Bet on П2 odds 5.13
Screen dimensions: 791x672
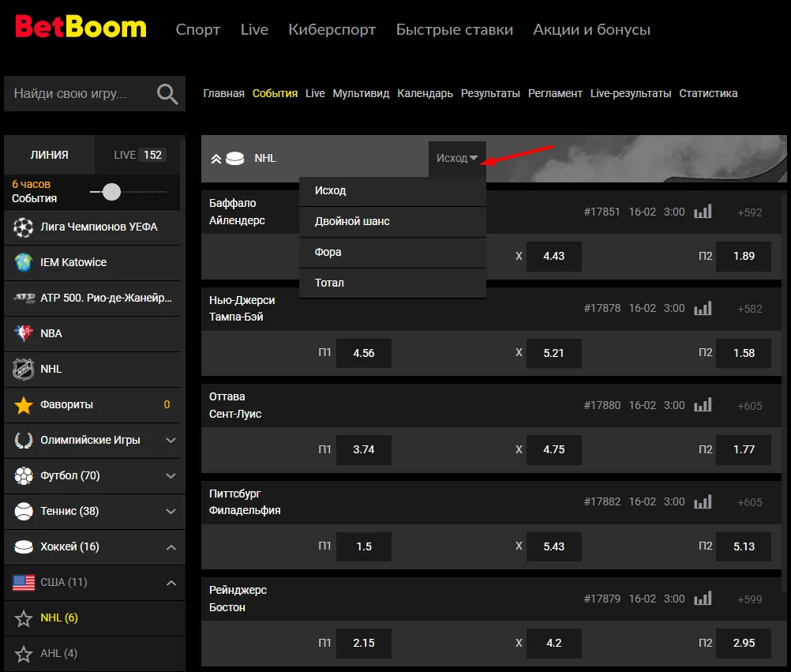pos(744,546)
